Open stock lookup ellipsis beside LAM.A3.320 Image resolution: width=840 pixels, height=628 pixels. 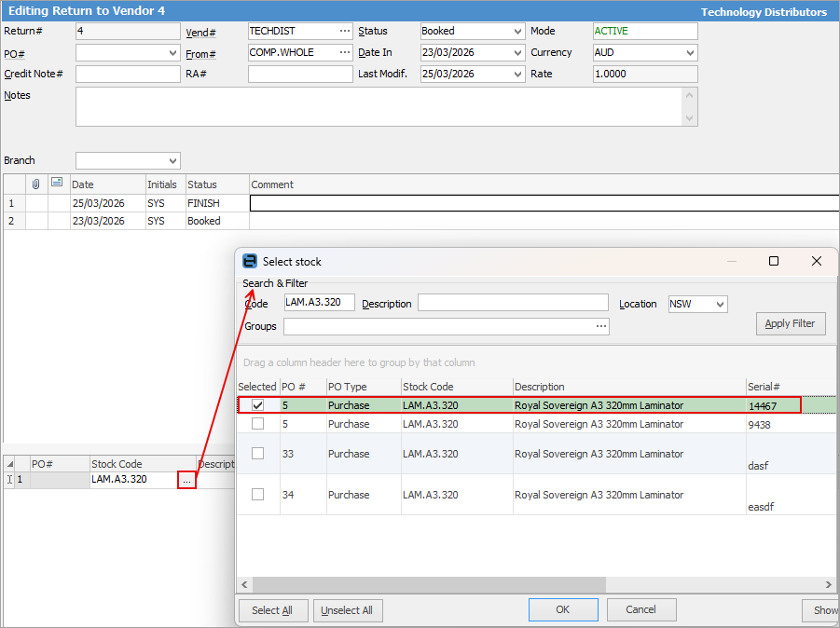[x=186, y=480]
